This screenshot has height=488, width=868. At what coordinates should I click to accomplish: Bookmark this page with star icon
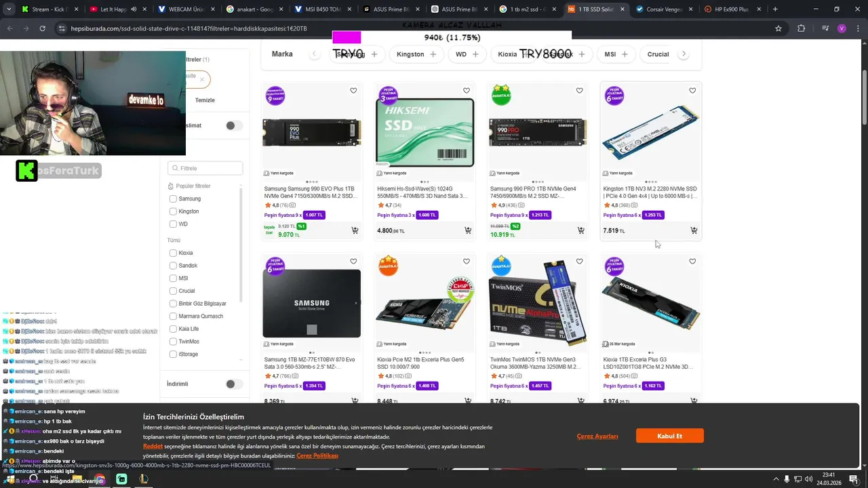pyautogui.click(x=778, y=28)
